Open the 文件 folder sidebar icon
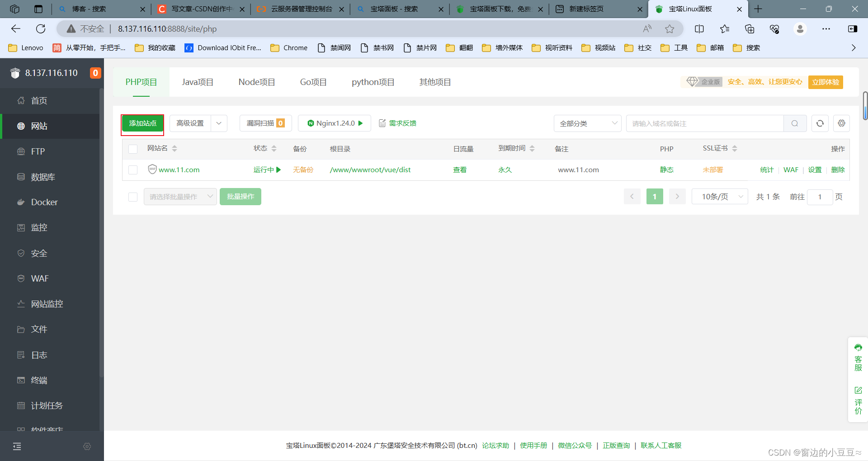This screenshot has height=461, width=868. pyautogui.click(x=21, y=329)
